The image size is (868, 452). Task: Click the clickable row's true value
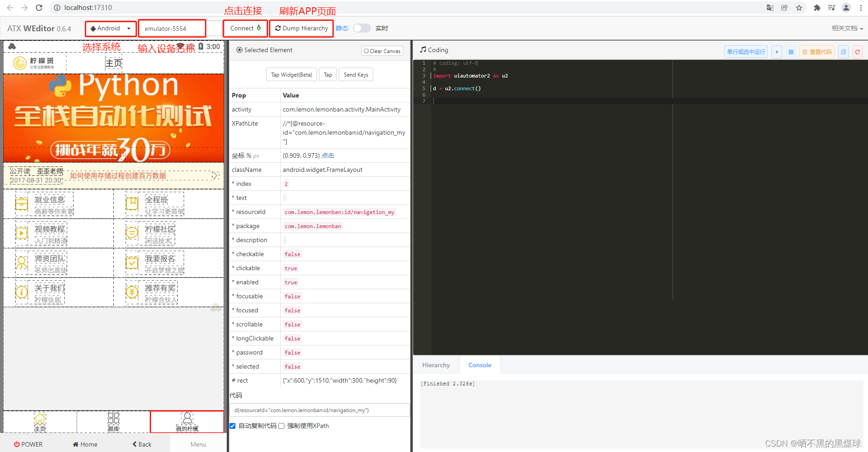tap(291, 268)
